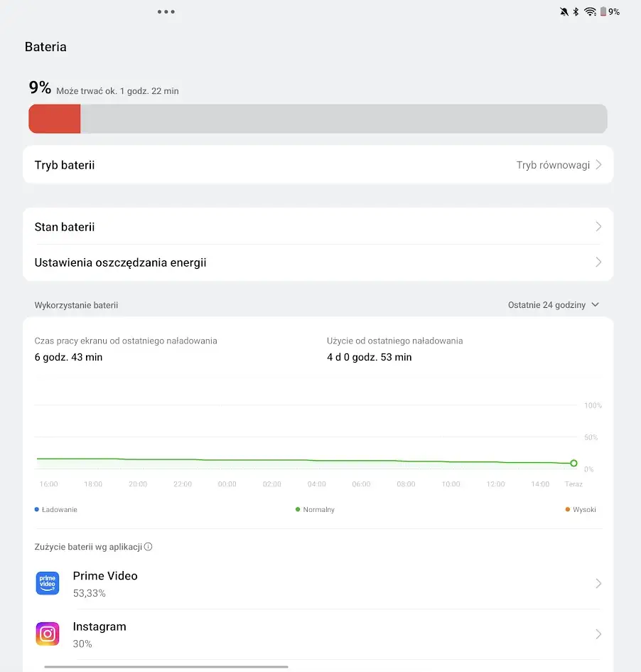
Task: Tap the red battery level bar
Action: pyautogui.click(x=55, y=119)
